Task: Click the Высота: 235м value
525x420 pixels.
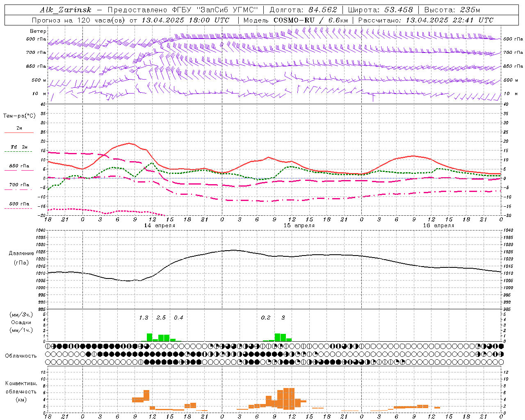Action: [452, 10]
